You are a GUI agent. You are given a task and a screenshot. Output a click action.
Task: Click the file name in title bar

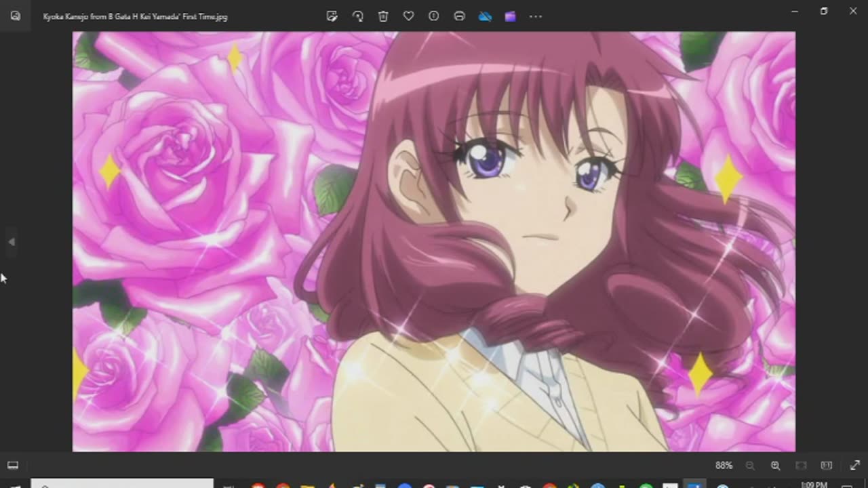[x=135, y=17]
